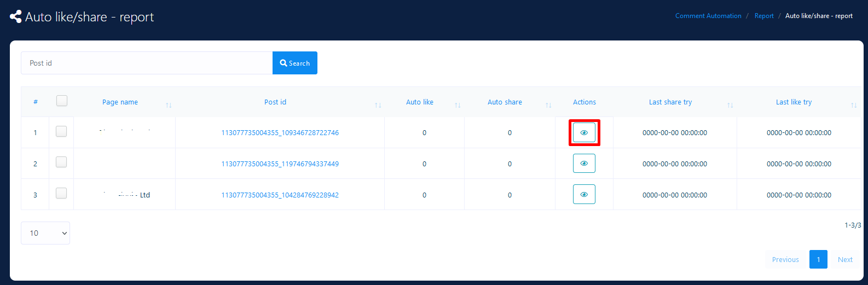868x285 pixels.
Task: Select row 3 checkbox
Action: [61, 193]
